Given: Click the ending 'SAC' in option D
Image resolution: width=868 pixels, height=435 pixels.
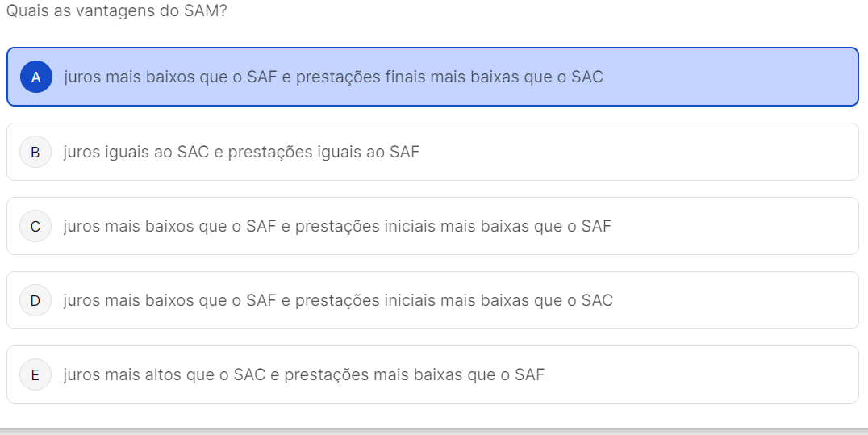Looking at the screenshot, I should click(597, 300).
